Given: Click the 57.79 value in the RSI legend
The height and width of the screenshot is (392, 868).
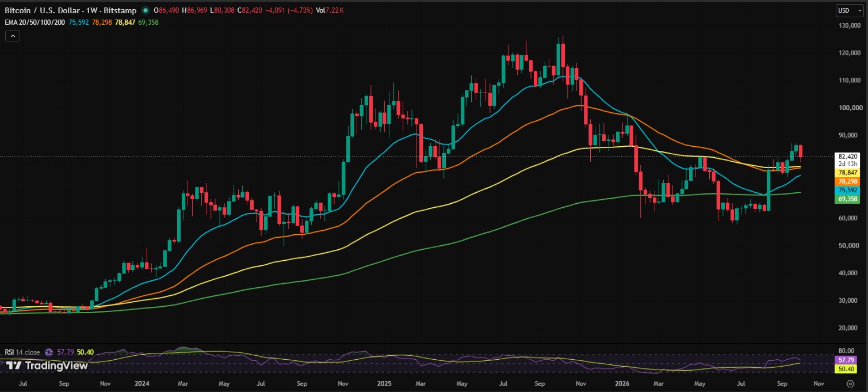Looking at the screenshot, I should tap(64, 352).
